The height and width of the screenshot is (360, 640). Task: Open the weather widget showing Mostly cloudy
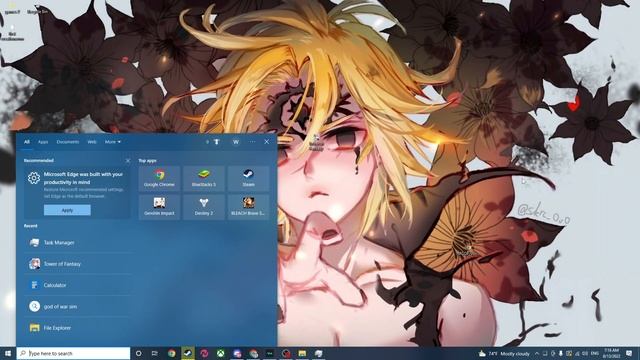[504, 353]
